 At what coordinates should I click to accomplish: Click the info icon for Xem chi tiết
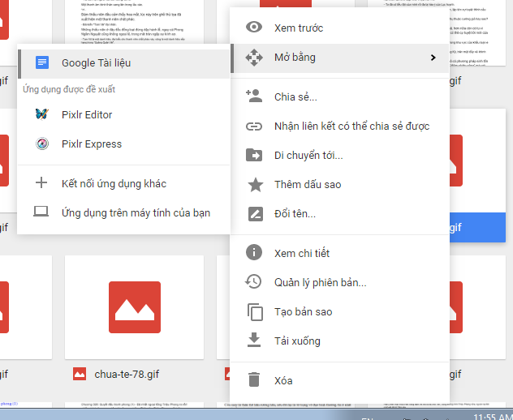click(255, 253)
